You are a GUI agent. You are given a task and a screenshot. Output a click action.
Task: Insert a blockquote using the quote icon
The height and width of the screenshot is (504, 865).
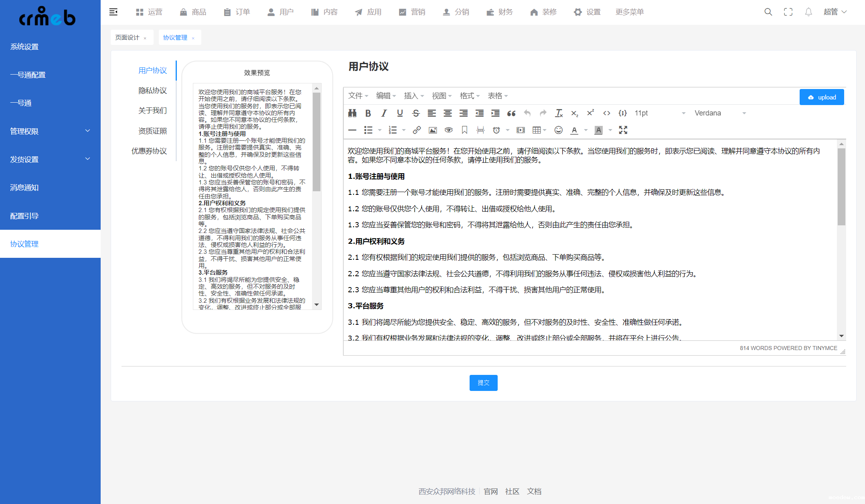click(x=511, y=113)
